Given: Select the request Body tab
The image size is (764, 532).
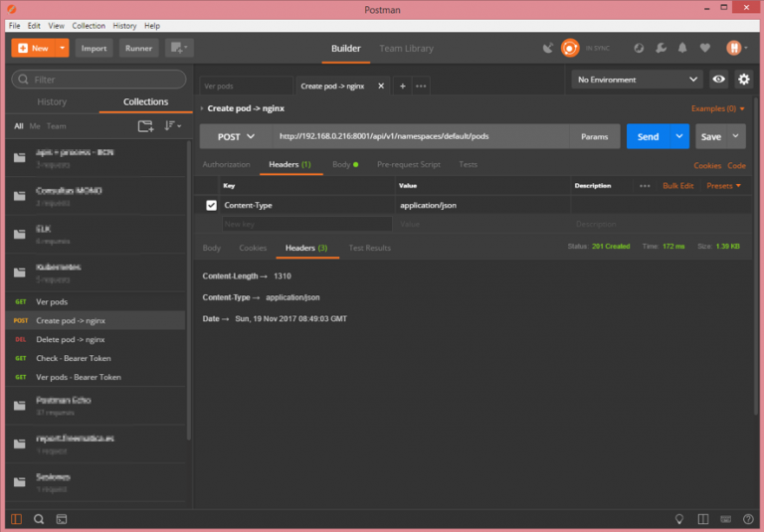Looking at the screenshot, I should tap(345, 165).
